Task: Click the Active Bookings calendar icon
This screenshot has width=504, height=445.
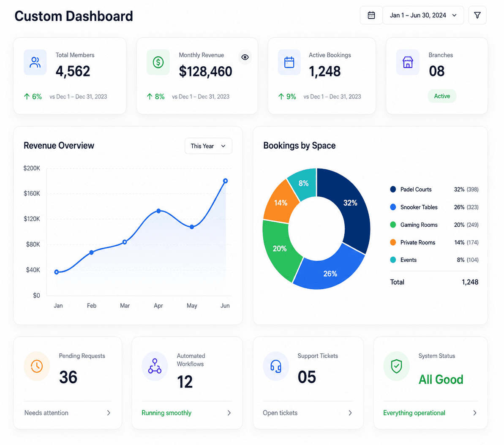Action: coord(289,62)
